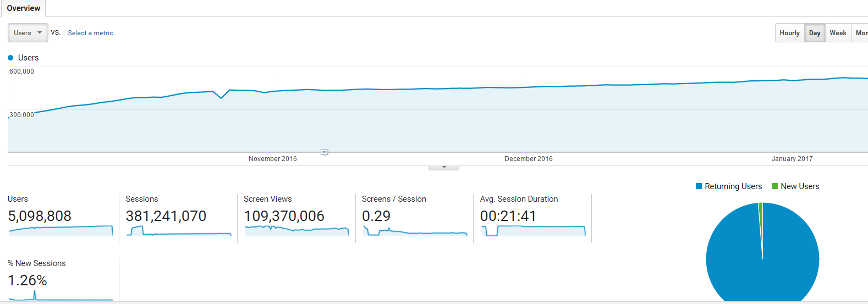Click the dip in the Users line chart
This screenshot has width=868, height=304.
[x=221, y=97]
